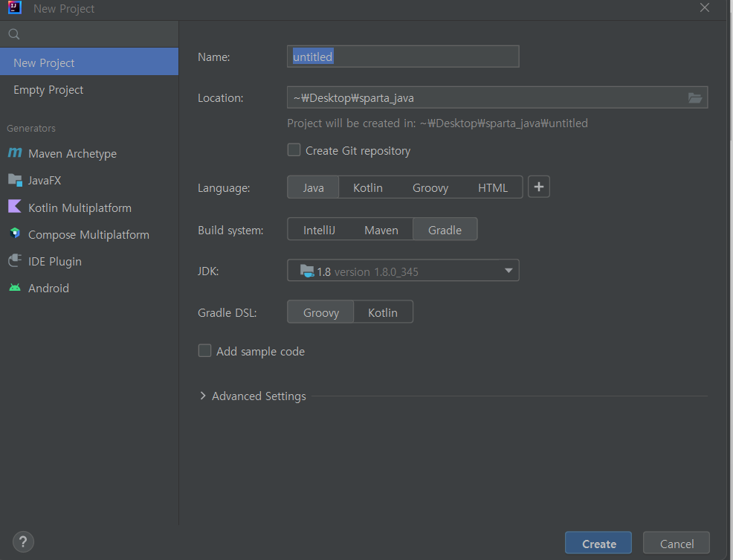This screenshot has height=560, width=733.
Task: Close the New Project dialog
Action: (705, 8)
